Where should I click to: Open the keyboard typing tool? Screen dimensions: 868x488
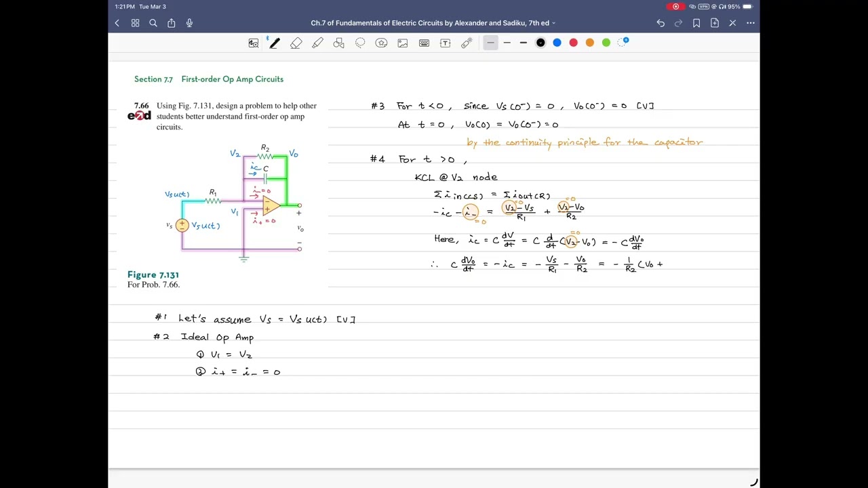point(424,43)
